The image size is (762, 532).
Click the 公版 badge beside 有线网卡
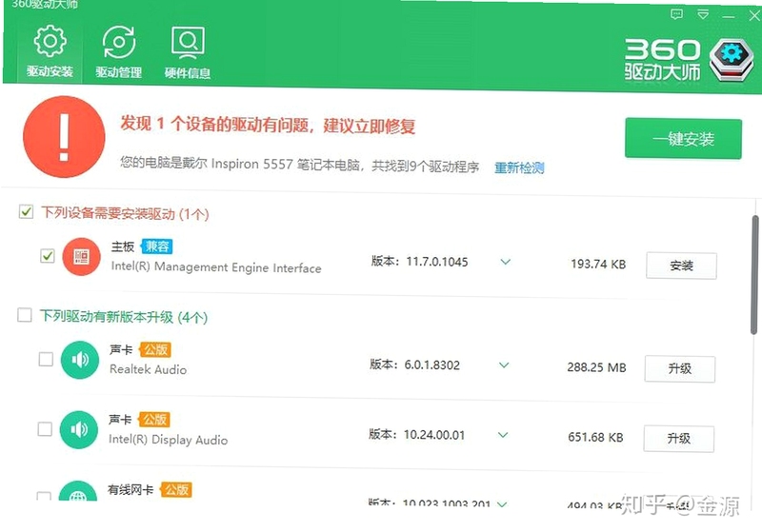click(x=176, y=490)
